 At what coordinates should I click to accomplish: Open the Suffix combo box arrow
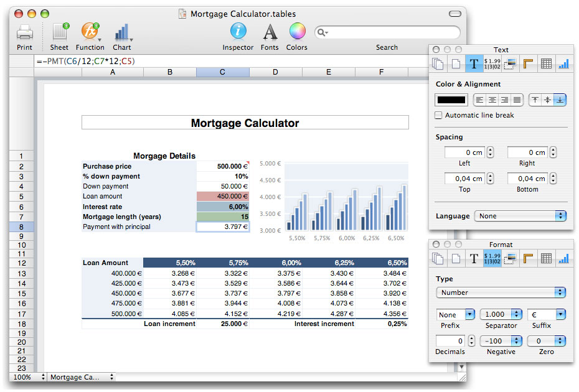tap(561, 314)
